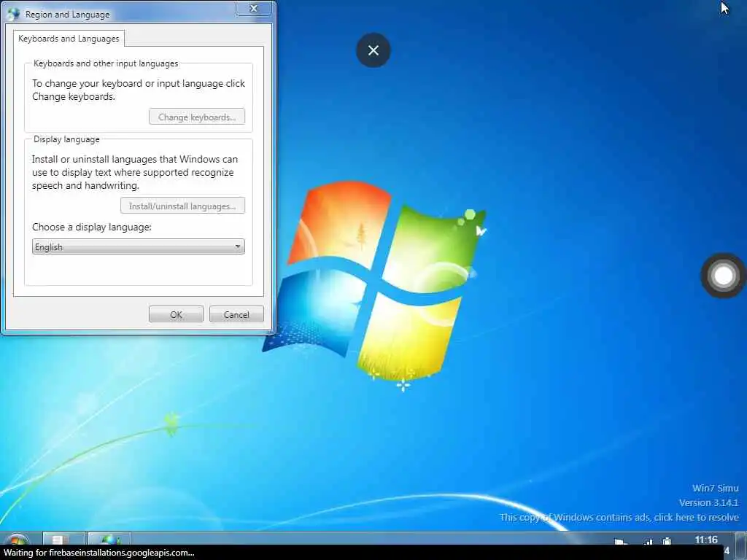Screen dimensions: 747x560
Task: Click the battery tray icon
Action: [667, 542]
